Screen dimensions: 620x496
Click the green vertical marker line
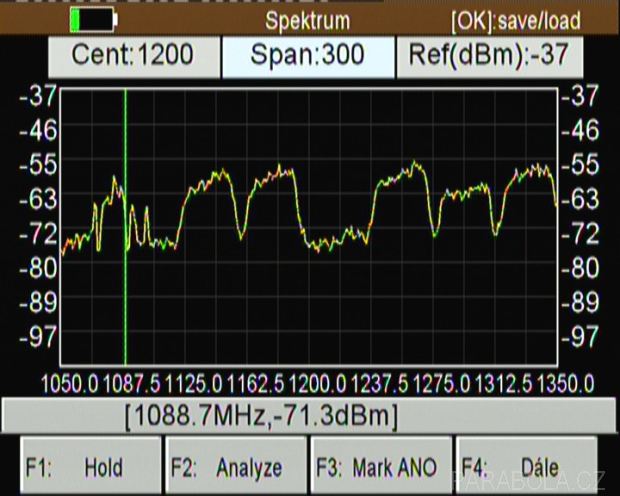click(x=125, y=227)
